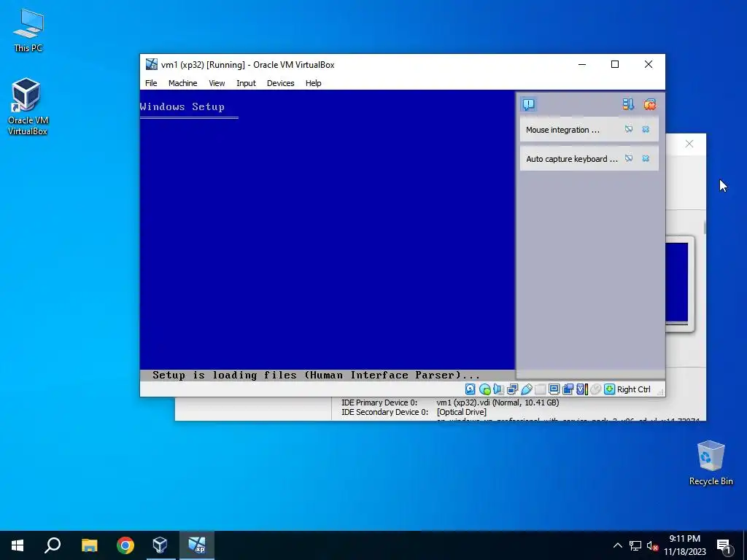Screen dimensions: 747x560
Task: Open the View menu
Action: click(216, 83)
